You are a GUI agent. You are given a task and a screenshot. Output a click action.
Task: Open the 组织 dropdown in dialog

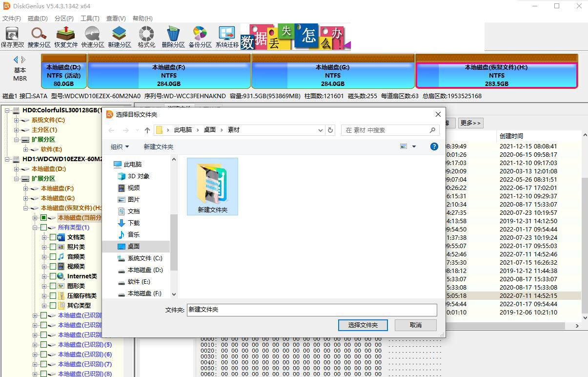(x=120, y=147)
